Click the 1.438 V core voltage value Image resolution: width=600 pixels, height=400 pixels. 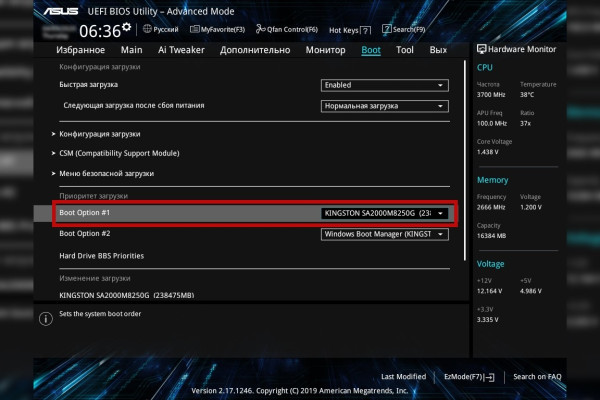click(488, 152)
